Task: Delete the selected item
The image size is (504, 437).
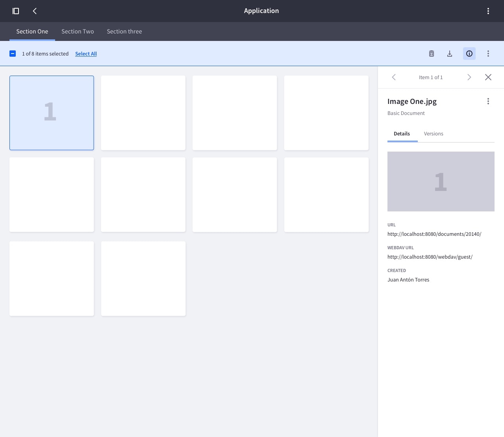Action: pyautogui.click(x=431, y=54)
